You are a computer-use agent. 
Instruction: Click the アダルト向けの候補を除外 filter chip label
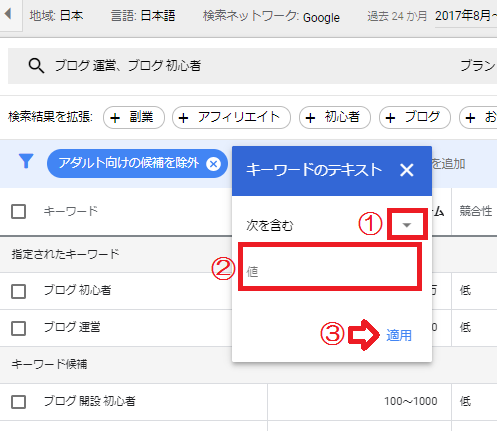click(129, 163)
